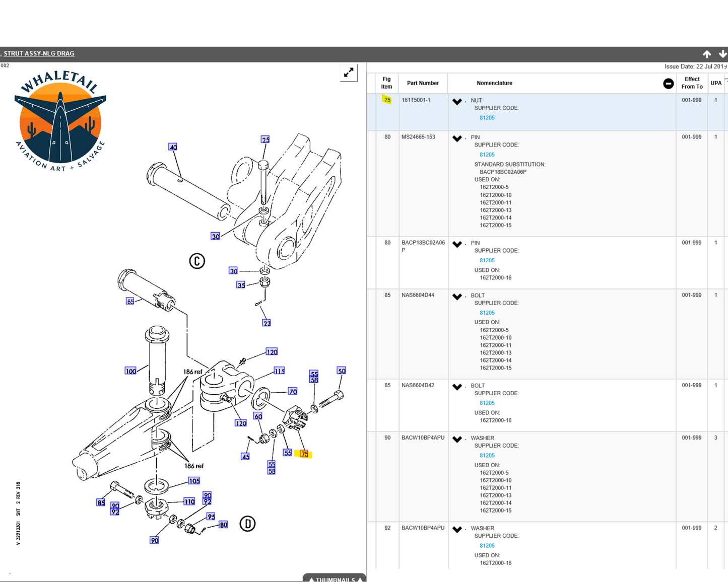Screen dimensions: 728x582
Task: Collapse all nomenclature with minus icon
Action: click(668, 84)
